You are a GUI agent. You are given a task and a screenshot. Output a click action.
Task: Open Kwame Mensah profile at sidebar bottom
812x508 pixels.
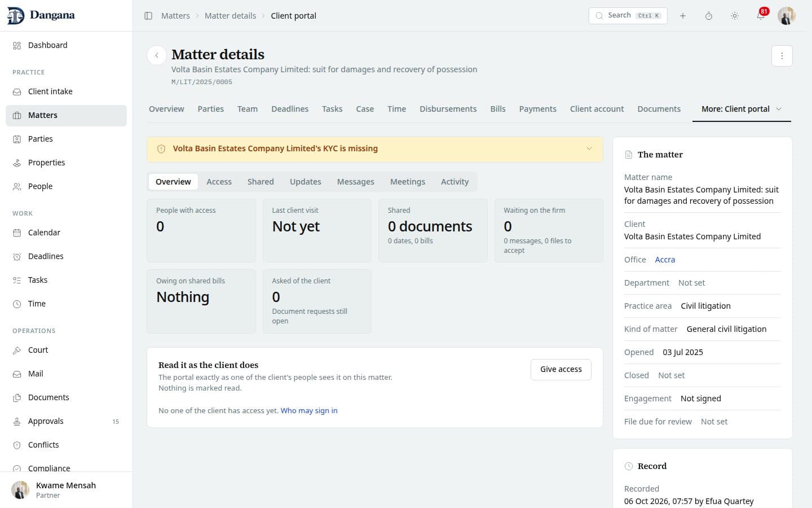point(66,490)
